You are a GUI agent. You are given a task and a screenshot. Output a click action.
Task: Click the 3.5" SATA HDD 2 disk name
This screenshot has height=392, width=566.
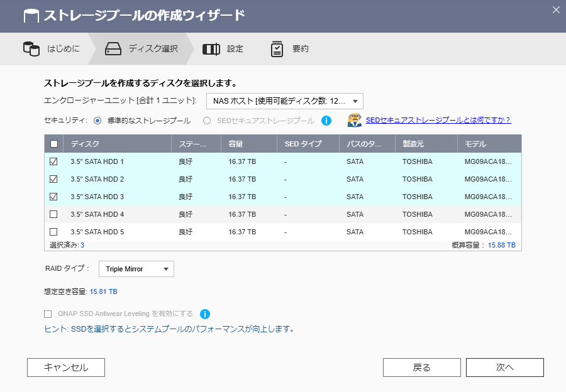(97, 179)
